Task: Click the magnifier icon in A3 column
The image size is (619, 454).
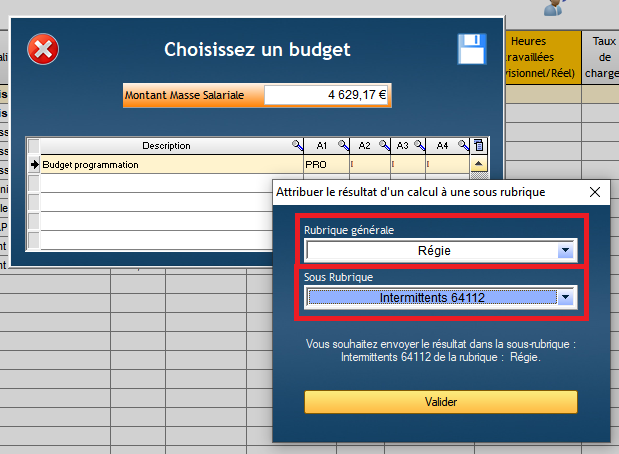Action: click(x=419, y=146)
